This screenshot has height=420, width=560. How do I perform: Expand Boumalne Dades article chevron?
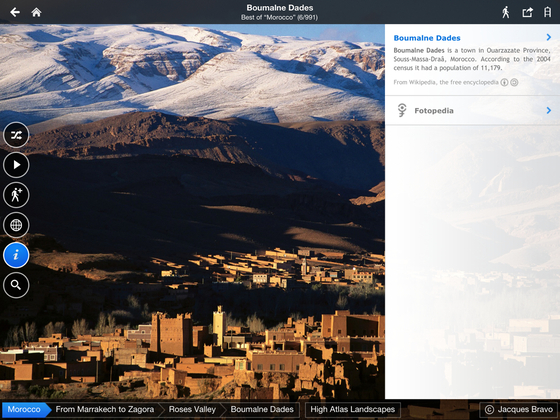pyautogui.click(x=549, y=37)
